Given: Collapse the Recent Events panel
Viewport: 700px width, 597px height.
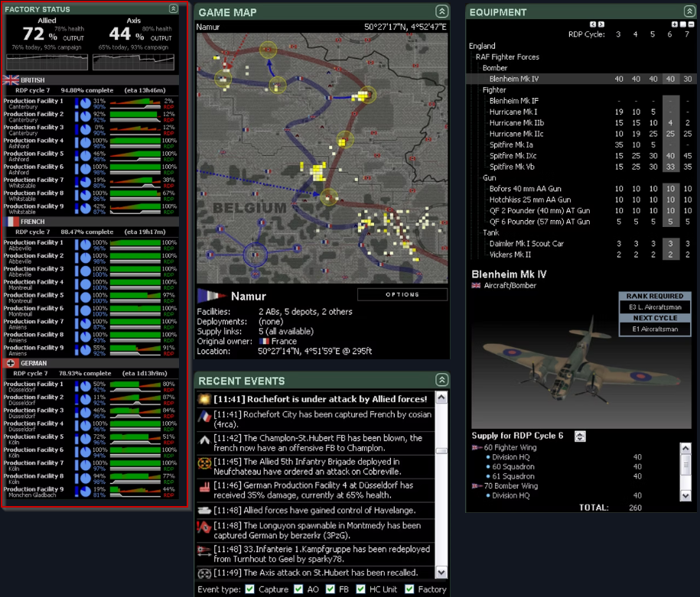Looking at the screenshot, I should pos(441,380).
